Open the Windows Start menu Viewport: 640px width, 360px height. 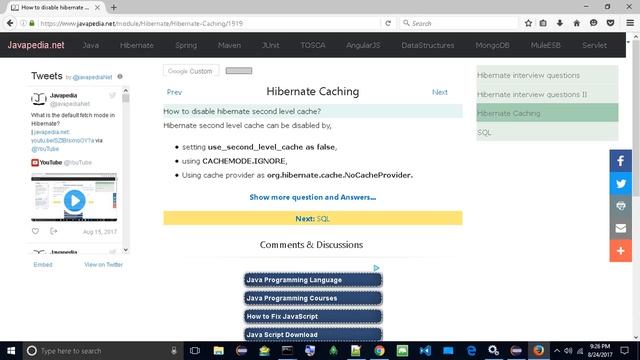pyautogui.click(x=11, y=351)
